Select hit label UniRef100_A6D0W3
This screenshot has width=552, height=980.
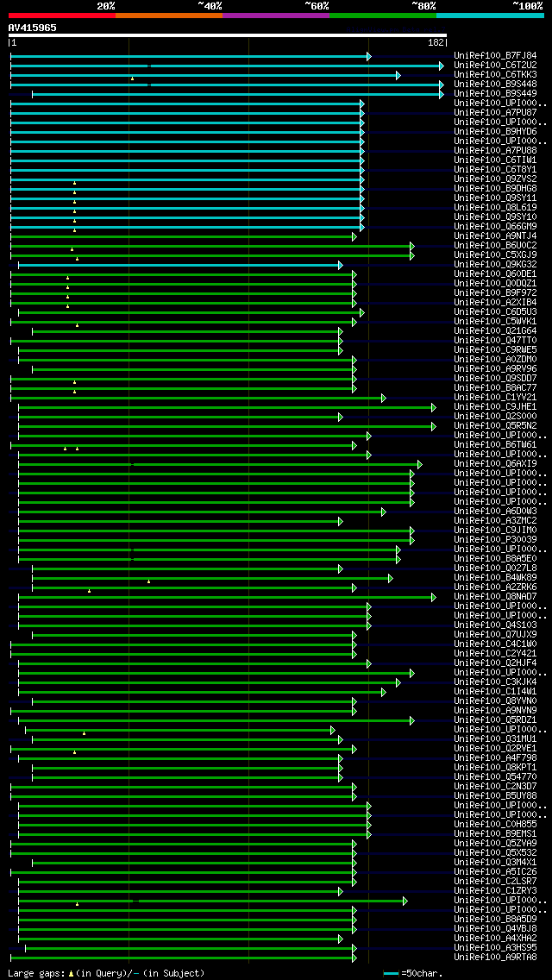point(495,512)
